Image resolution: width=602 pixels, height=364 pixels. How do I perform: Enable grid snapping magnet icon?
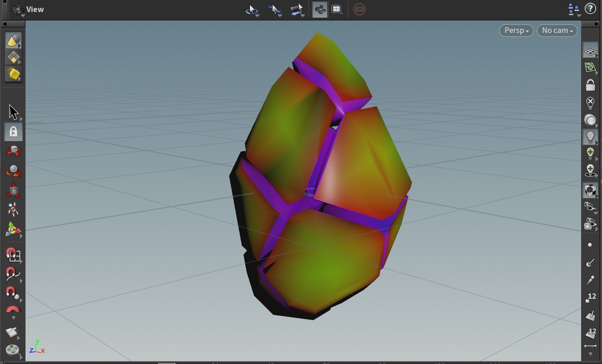[x=13, y=255]
